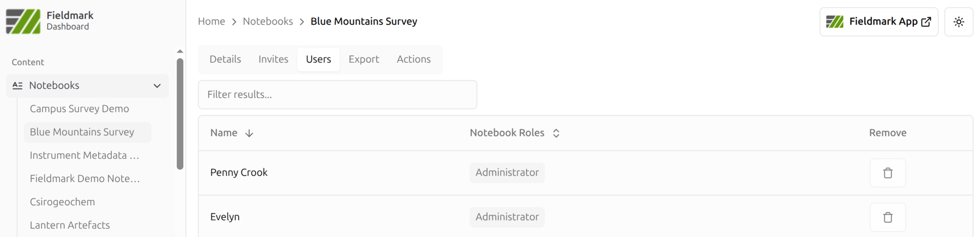Viewport: 980px width, 237px height.
Task: Click the Notebooks text-list icon in the sidebar
Action: [18, 85]
